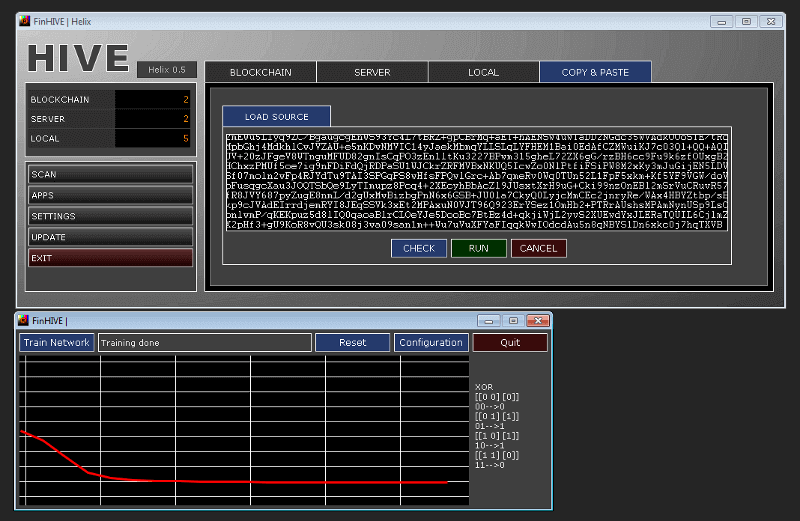Click UPDATE in the sidebar
The height and width of the screenshot is (521, 800).
(x=111, y=237)
